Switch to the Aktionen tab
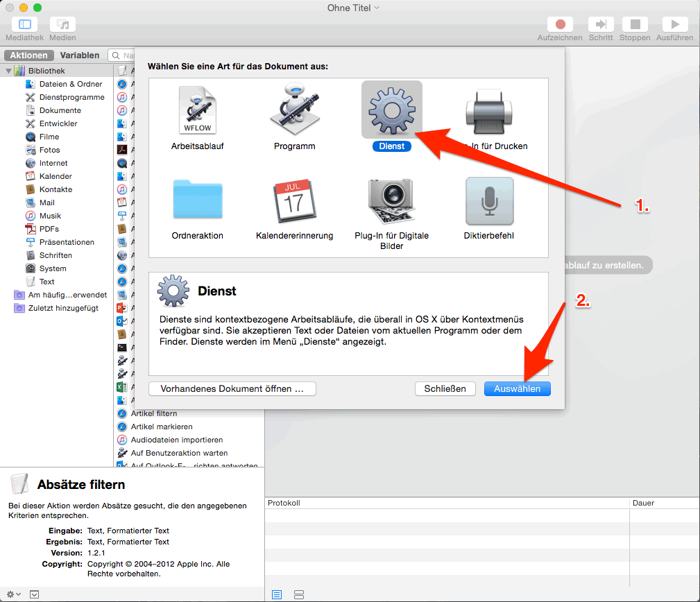The height and width of the screenshot is (602, 700). point(28,55)
